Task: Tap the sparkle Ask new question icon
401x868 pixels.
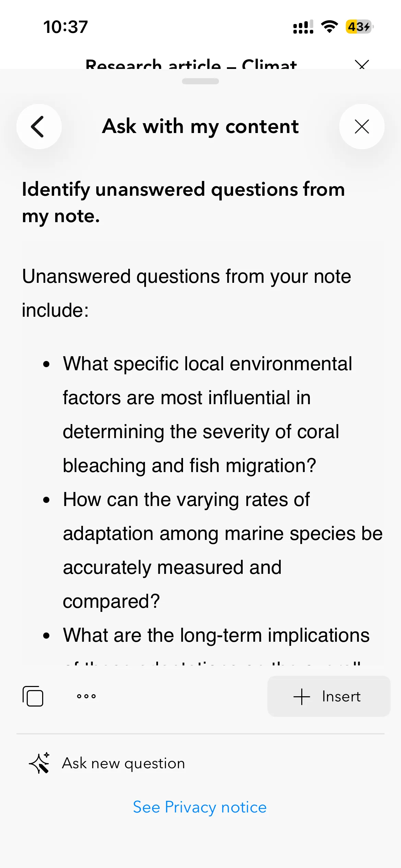Action: tap(40, 763)
